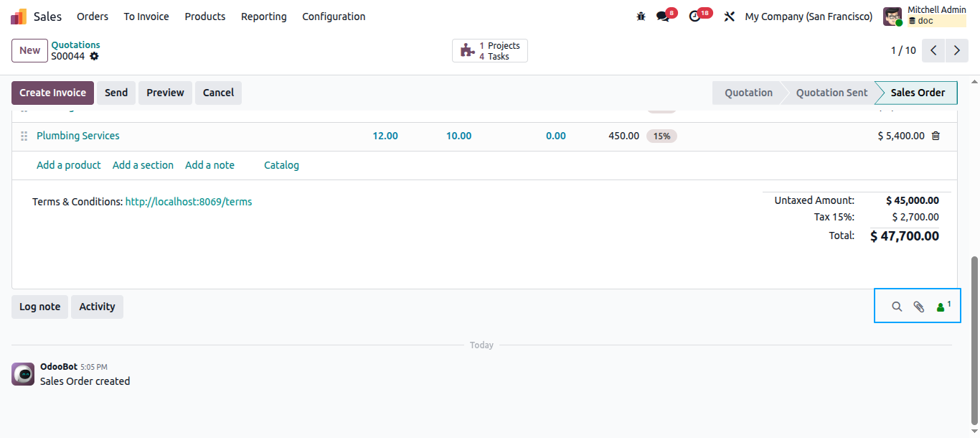Click Add a section link
This screenshot has width=980, height=438.
[x=143, y=165]
